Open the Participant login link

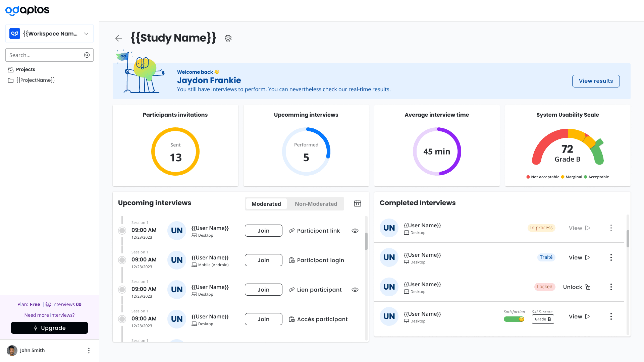point(317,260)
